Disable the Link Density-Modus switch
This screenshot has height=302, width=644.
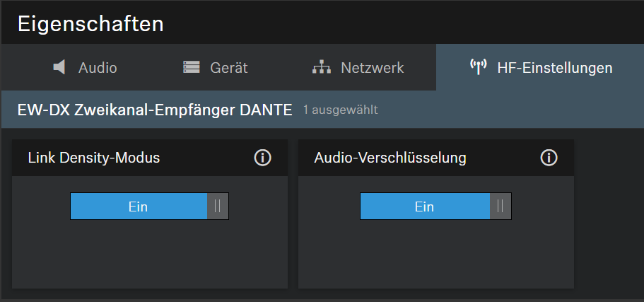[x=149, y=207]
